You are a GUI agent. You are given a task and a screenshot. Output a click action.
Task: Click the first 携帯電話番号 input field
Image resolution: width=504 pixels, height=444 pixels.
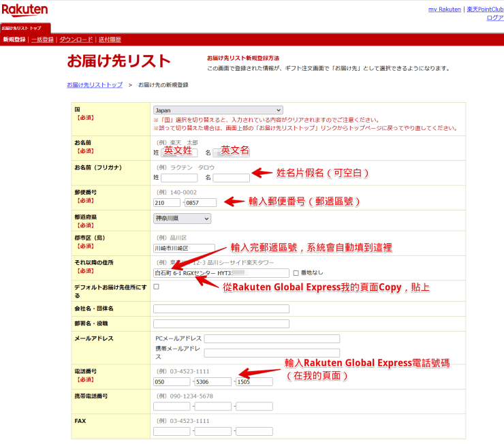(x=172, y=407)
